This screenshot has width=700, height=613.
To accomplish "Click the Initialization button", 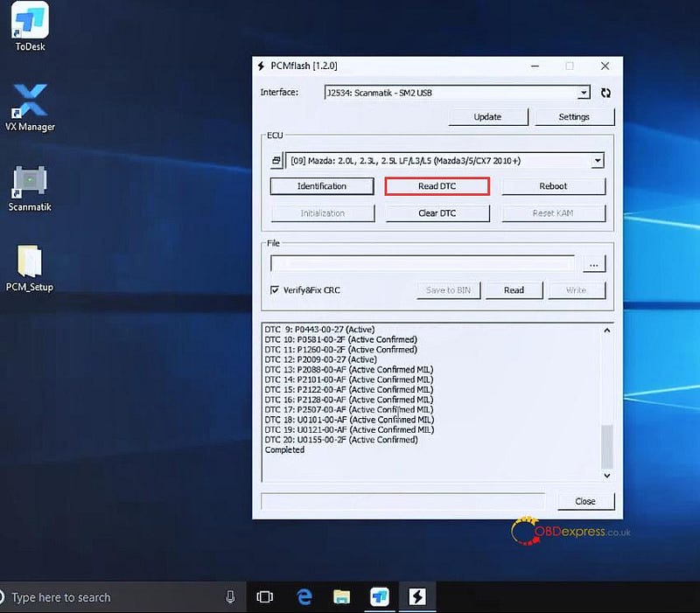I will pyautogui.click(x=322, y=213).
